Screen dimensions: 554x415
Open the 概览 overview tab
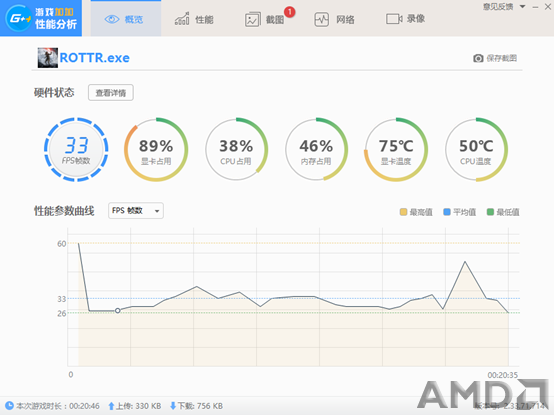125,19
